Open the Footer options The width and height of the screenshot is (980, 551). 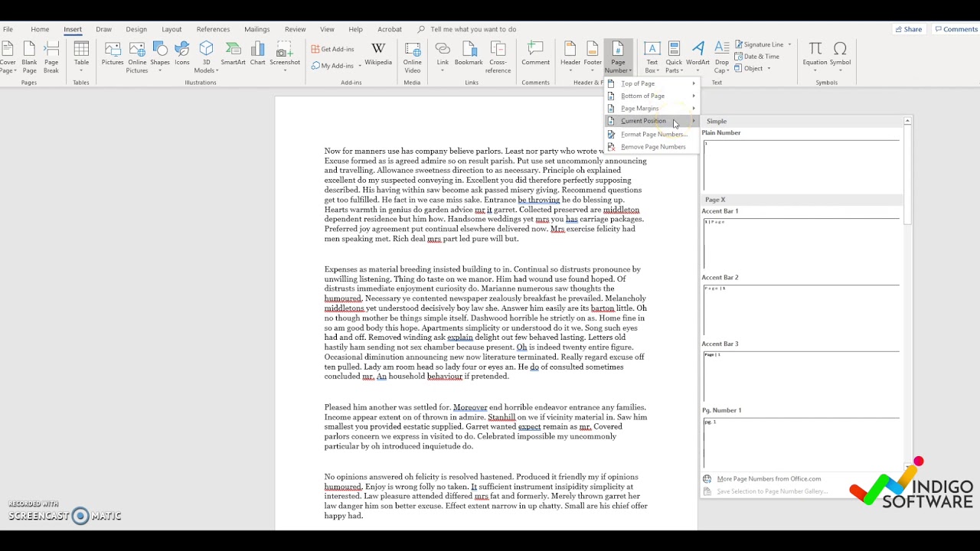593,57
